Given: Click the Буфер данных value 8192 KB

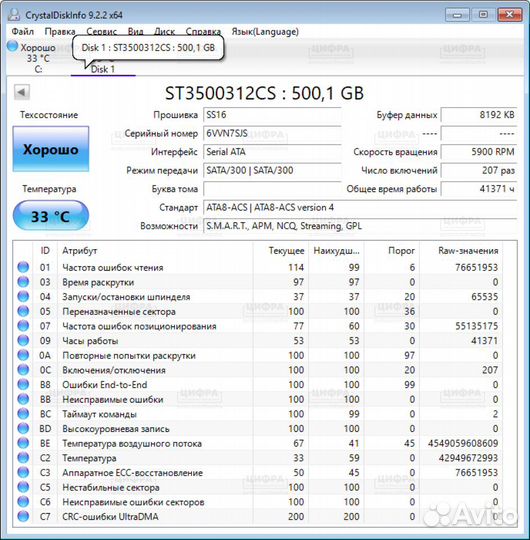Looking at the screenshot, I should click(479, 115).
